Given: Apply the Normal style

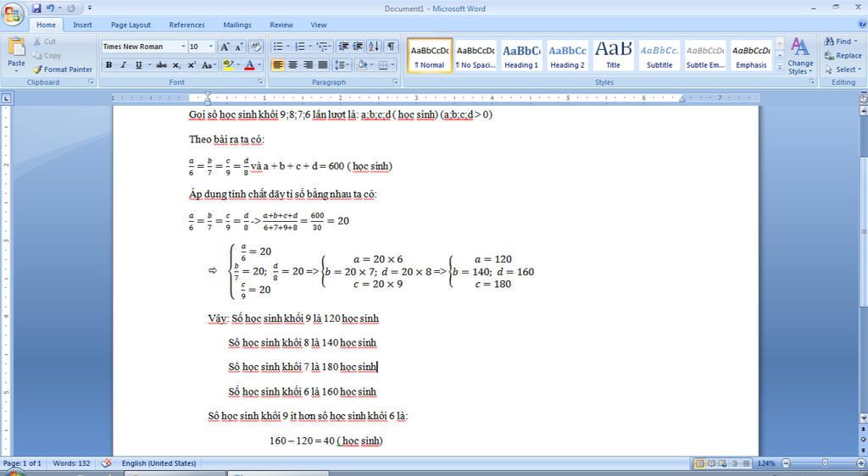Looking at the screenshot, I should (430, 55).
